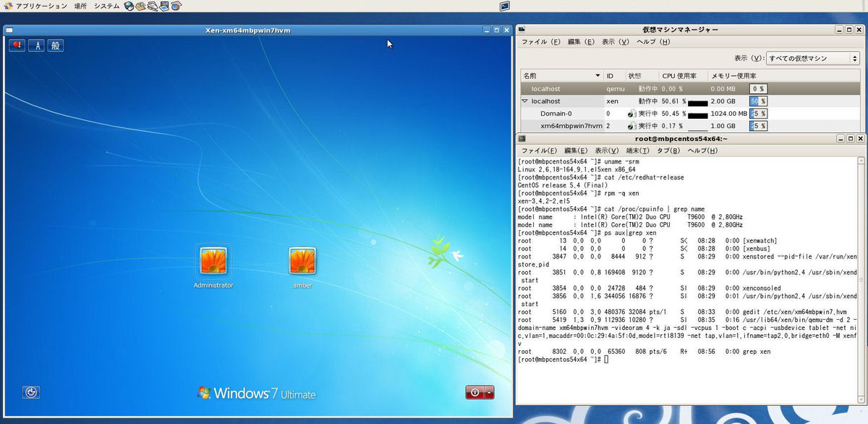The width and height of the screenshot is (868, 424).
Task: Open the Xen-xm64mbpwin7hvm window menu icon
Action: pyautogui.click(x=9, y=30)
